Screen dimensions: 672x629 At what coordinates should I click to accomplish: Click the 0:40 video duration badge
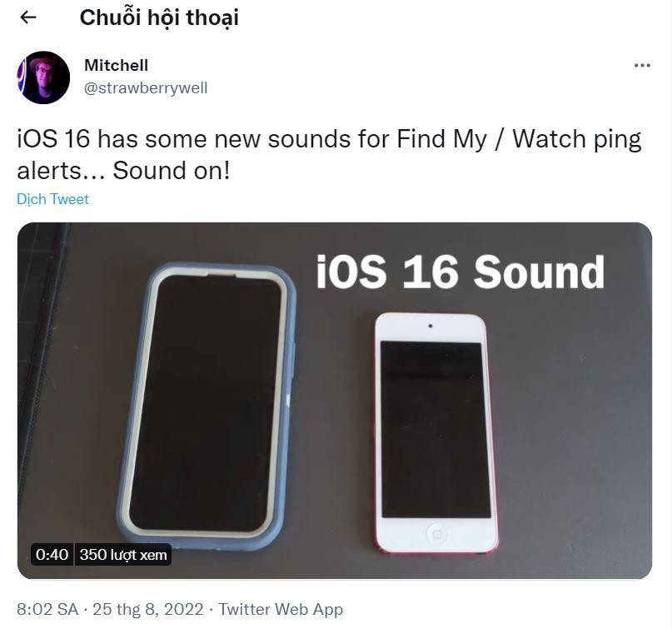pyautogui.click(x=52, y=554)
